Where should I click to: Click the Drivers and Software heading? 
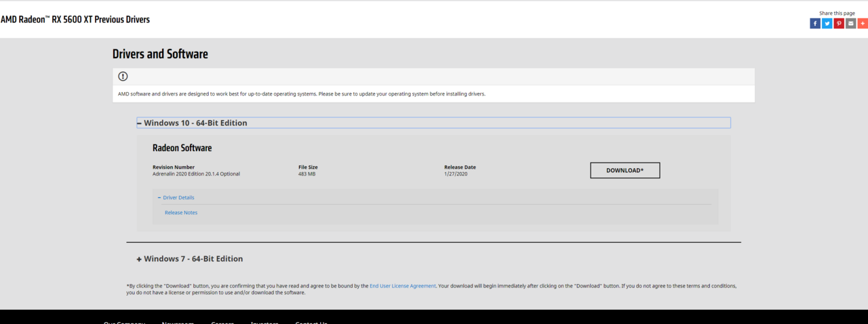pos(160,54)
